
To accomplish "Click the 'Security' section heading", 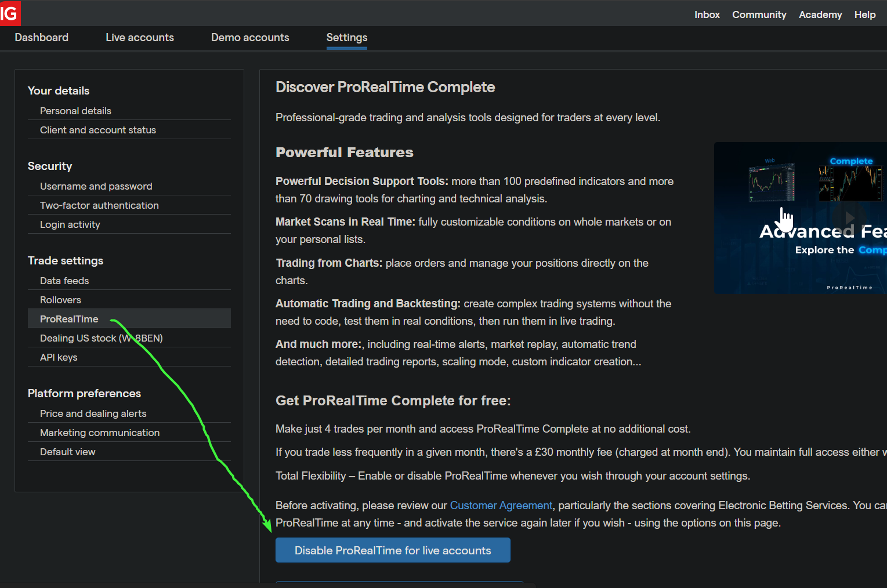I will (50, 166).
